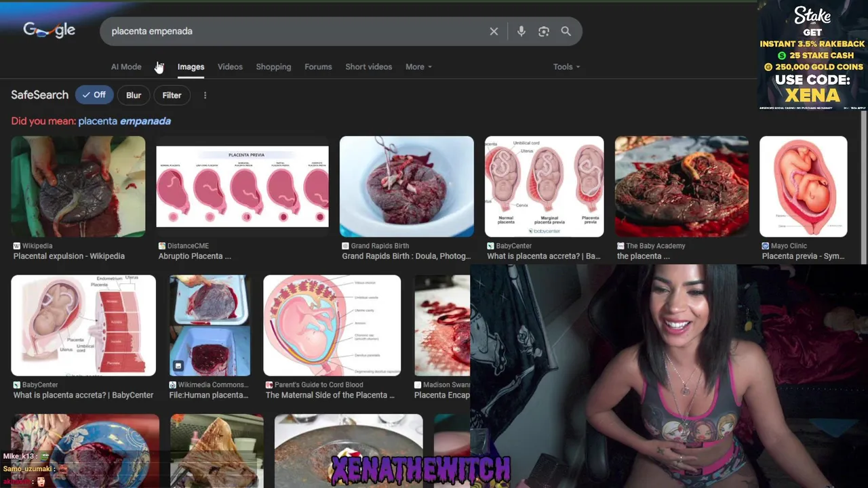Open 'Abruptio Placenta' result title

pos(195,256)
